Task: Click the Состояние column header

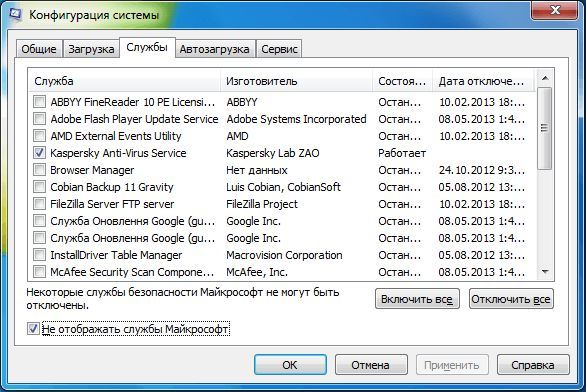Action: pyautogui.click(x=403, y=81)
